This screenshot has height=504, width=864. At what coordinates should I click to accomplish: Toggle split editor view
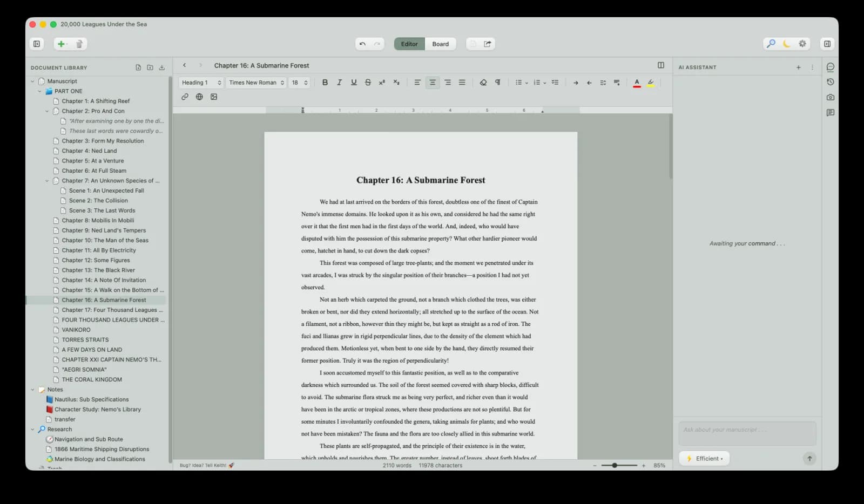pos(661,65)
